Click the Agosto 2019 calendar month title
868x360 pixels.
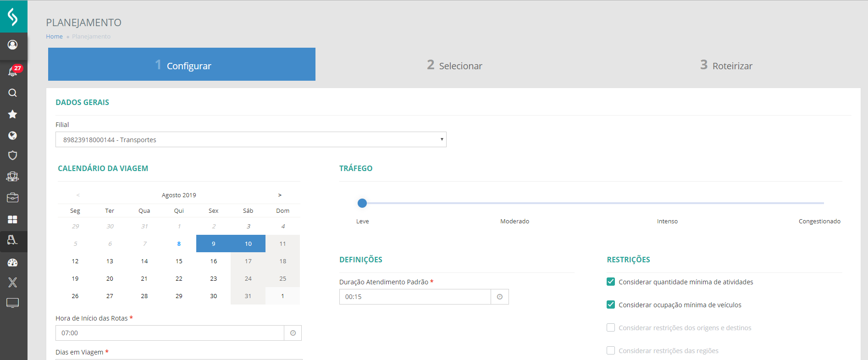(x=179, y=195)
